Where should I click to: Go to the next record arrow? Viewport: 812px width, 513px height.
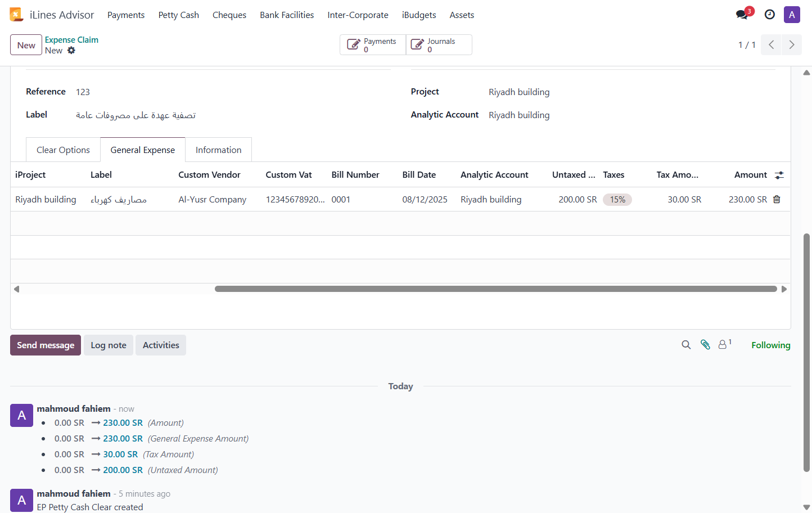[792, 44]
